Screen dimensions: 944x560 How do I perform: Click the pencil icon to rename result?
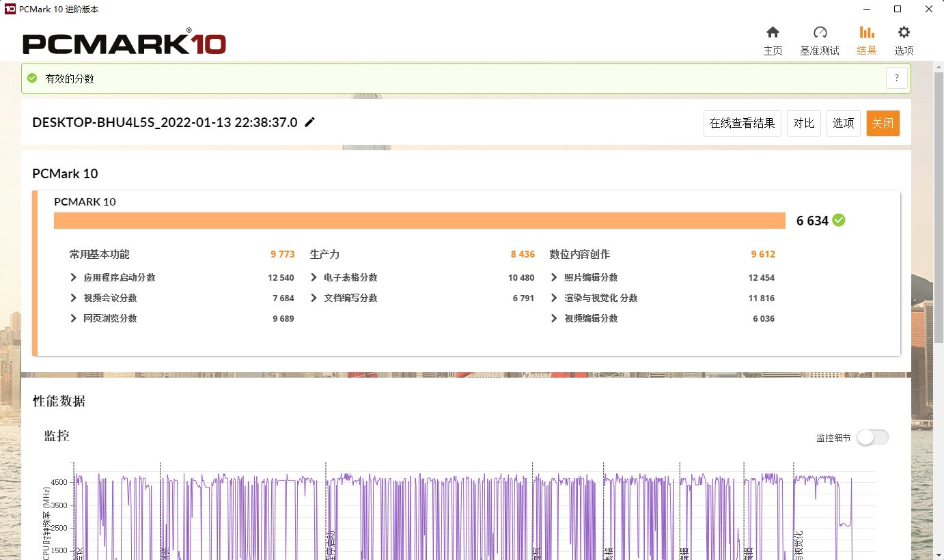[x=310, y=122]
